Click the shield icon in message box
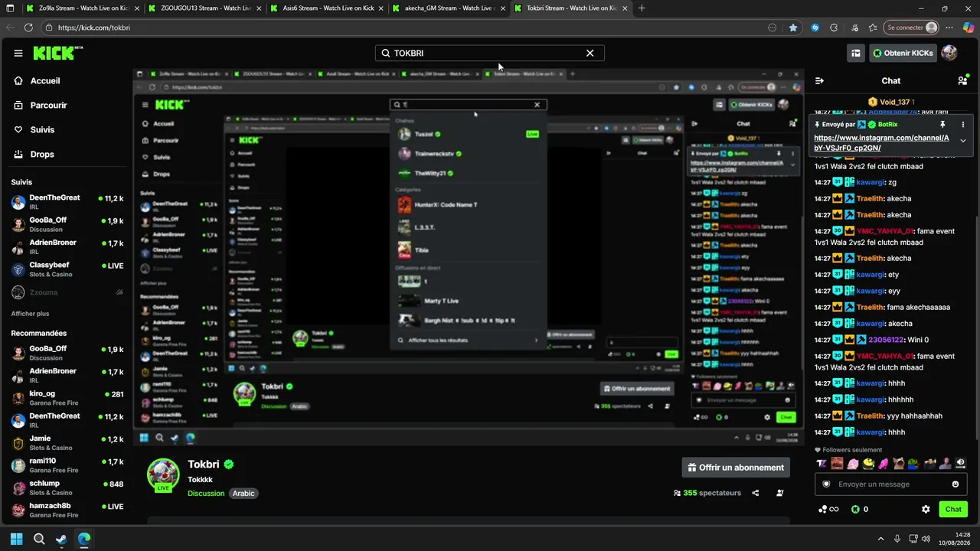This screenshot has height=551, width=980. pyautogui.click(x=826, y=484)
